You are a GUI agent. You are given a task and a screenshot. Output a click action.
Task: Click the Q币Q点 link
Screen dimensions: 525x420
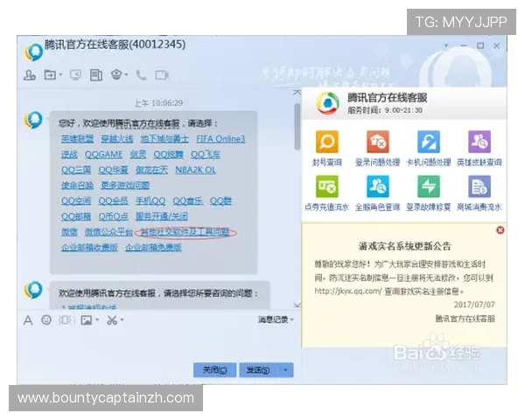113,216
